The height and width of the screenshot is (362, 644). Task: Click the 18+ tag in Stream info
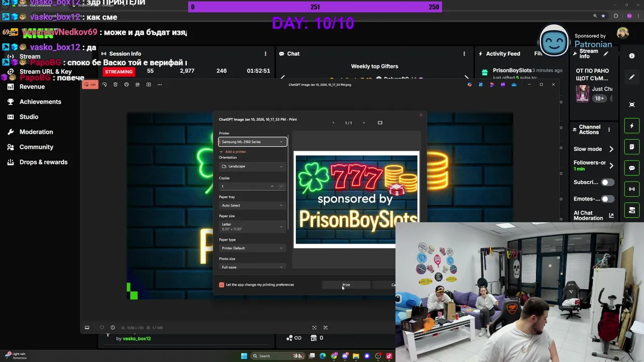tap(599, 99)
